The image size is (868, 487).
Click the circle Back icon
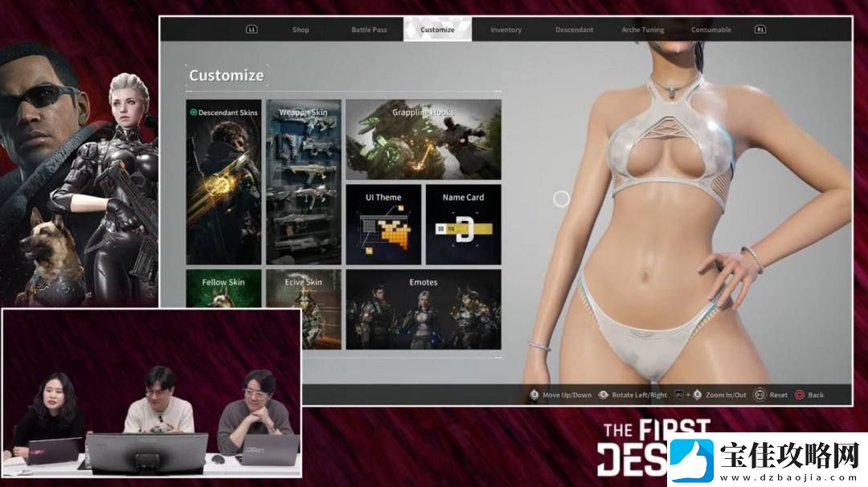pos(800,395)
